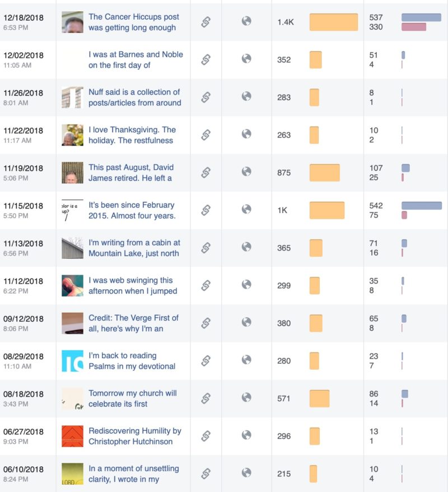The height and width of the screenshot is (492, 448).
Task: Click orange reach bar showing 875
Action: point(324,173)
